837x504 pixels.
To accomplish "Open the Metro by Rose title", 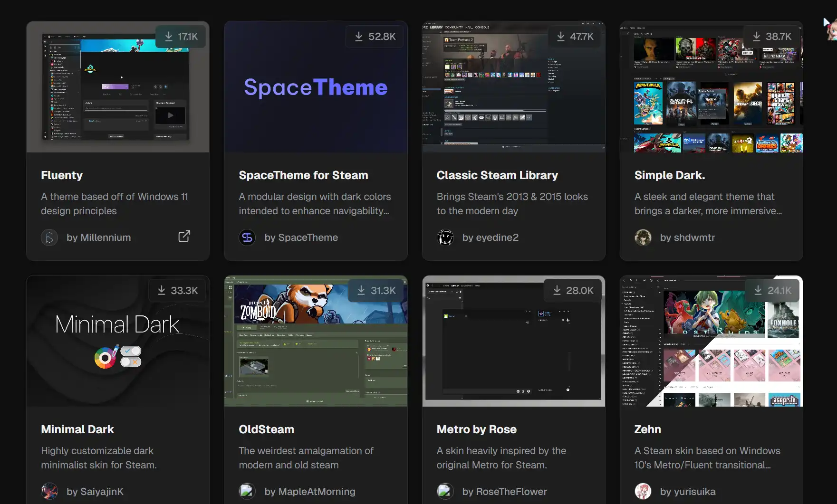I will [477, 429].
